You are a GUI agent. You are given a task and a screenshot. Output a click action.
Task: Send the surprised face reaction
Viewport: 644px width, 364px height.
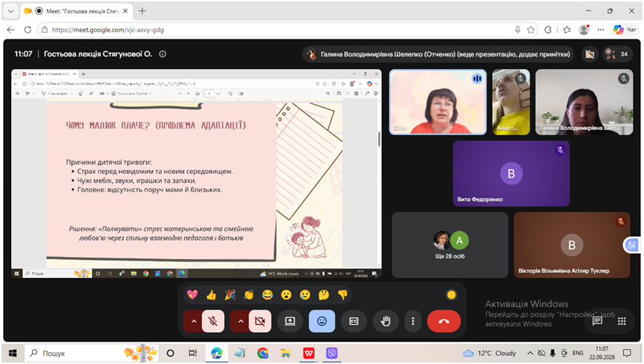[286, 294]
